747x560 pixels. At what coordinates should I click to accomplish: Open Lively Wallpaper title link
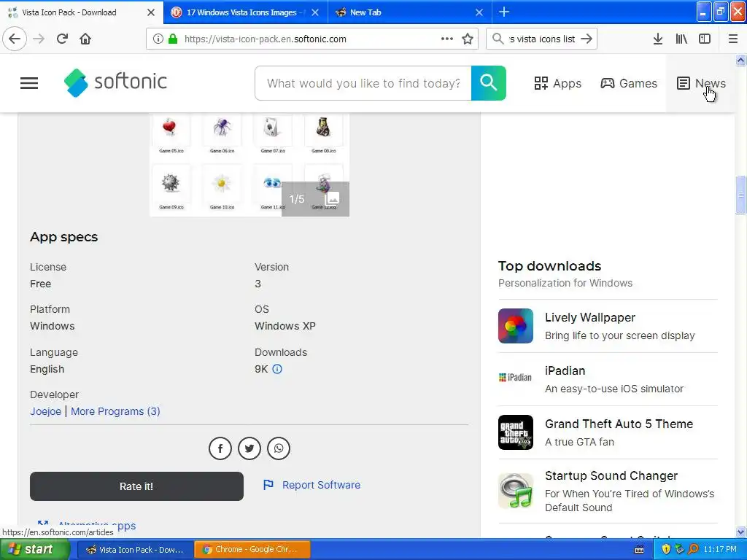click(x=589, y=318)
